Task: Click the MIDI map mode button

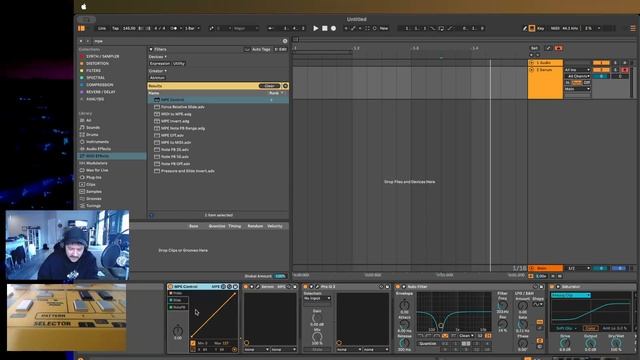Action: coord(555,28)
